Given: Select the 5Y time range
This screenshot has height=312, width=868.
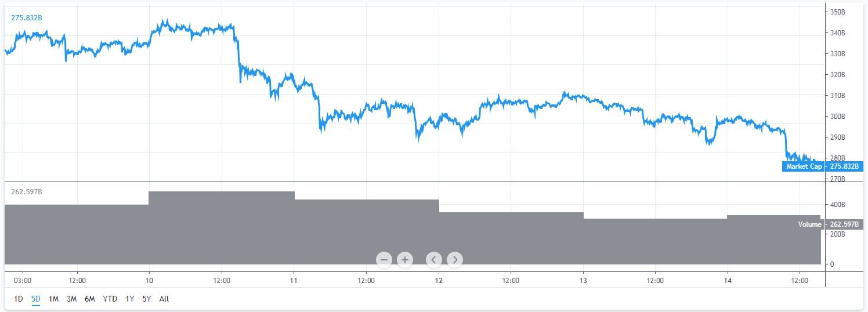Looking at the screenshot, I should pos(146,299).
